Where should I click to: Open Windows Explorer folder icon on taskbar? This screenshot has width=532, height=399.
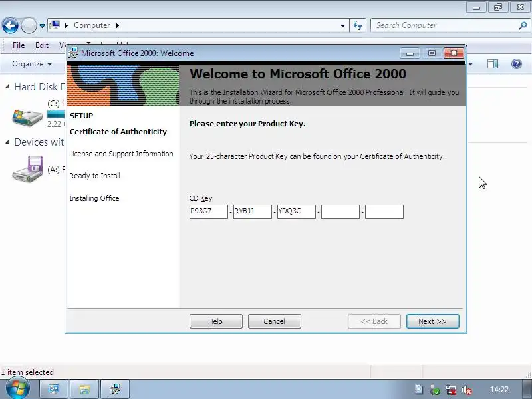84,389
